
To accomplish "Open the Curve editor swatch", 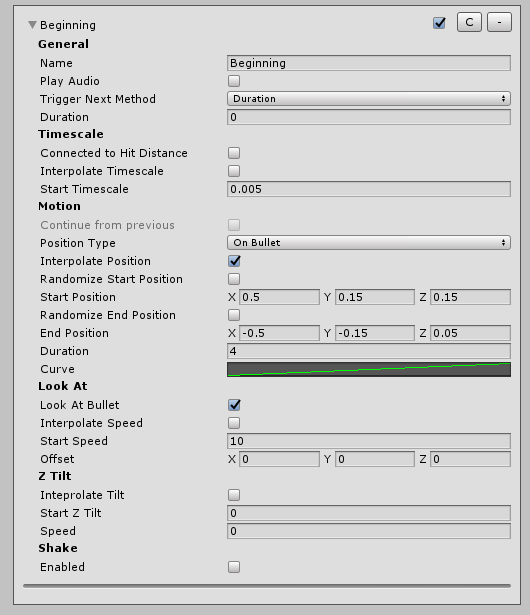I will (x=369, y=369).
